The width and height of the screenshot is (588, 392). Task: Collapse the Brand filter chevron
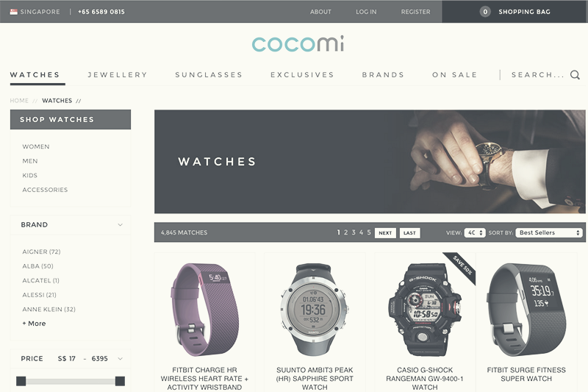click(x=120, y=225)
